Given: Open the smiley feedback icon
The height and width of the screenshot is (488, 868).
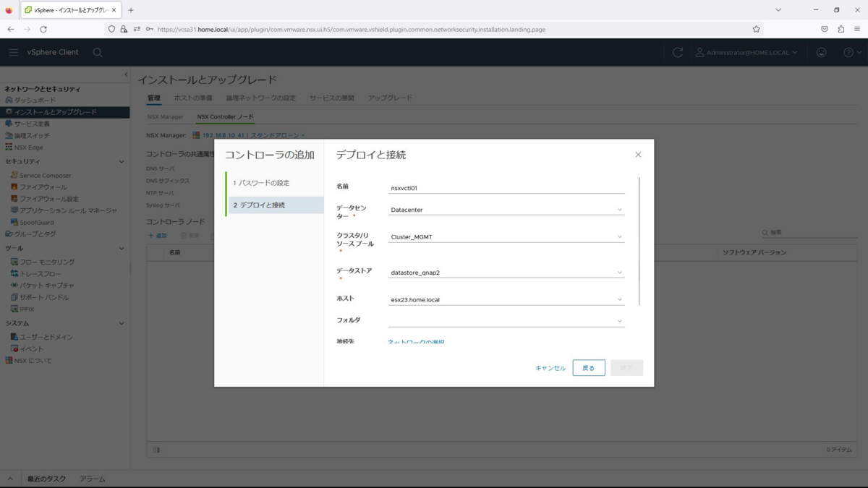Looking at the screenshot, I should pos(821,52).
